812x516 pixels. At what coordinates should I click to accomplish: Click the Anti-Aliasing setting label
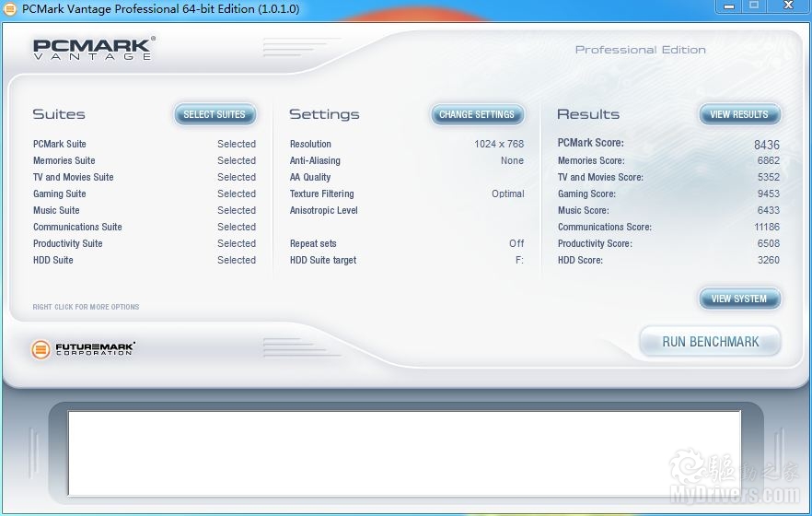coord(315,160)
